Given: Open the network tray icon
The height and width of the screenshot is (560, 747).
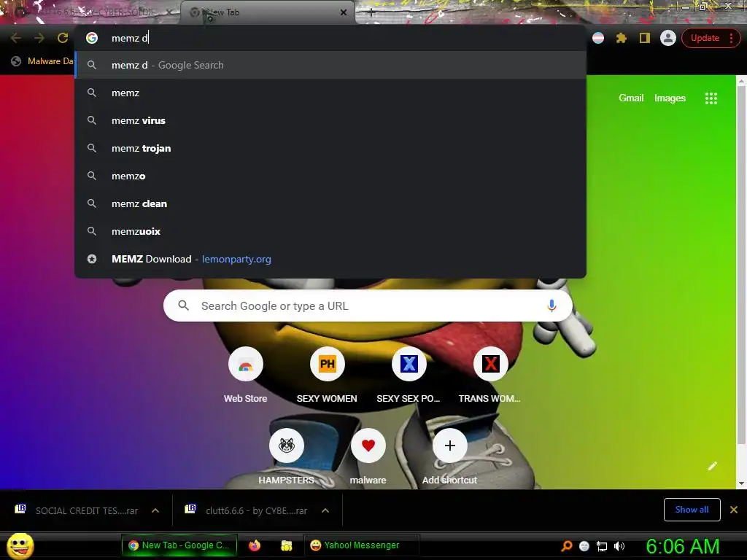Looking at the screenshot, I should pos(602,546).
